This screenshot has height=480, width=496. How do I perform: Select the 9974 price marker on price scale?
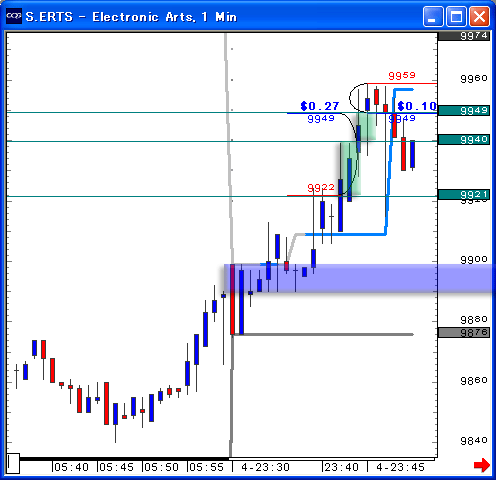tap(464, 36)
